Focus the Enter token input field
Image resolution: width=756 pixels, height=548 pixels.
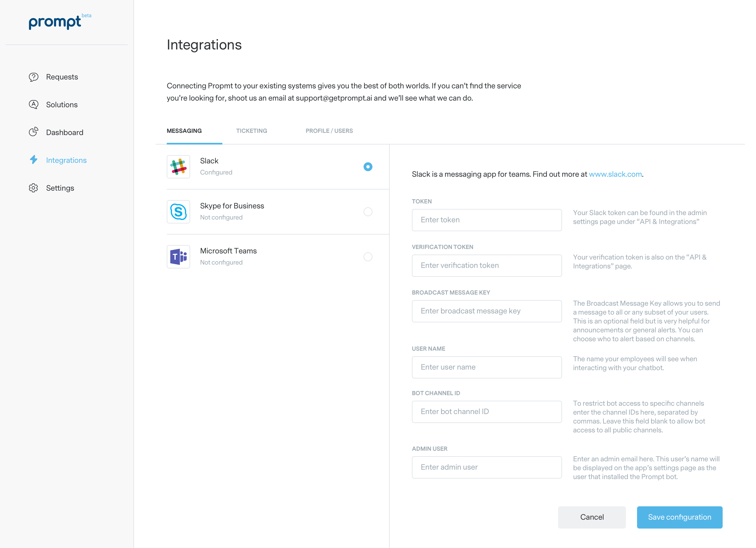486,220
